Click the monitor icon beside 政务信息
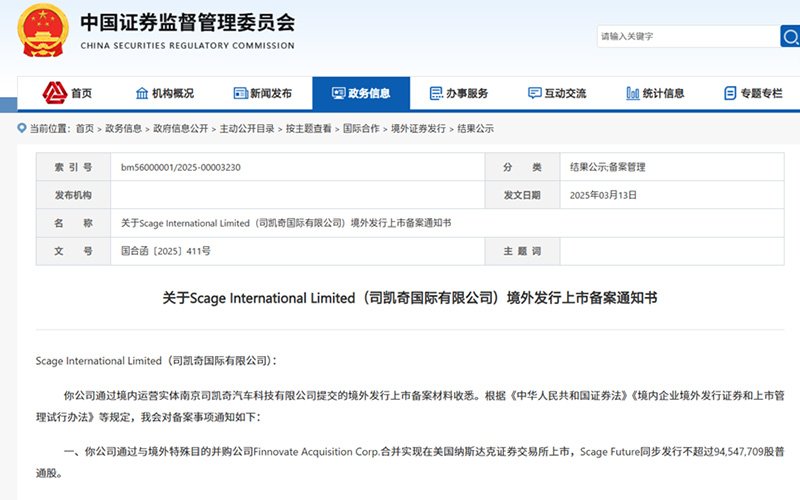The image size is (800, 500). point(338,93)
